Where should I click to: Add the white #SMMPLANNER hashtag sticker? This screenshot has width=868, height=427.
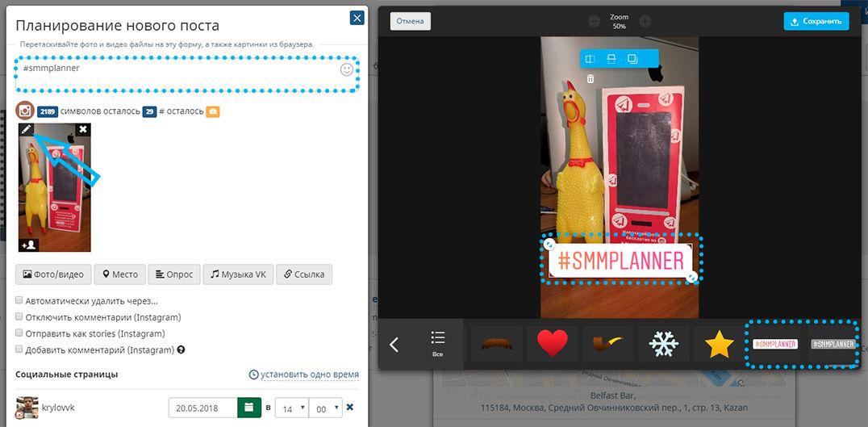click(775, 344)
